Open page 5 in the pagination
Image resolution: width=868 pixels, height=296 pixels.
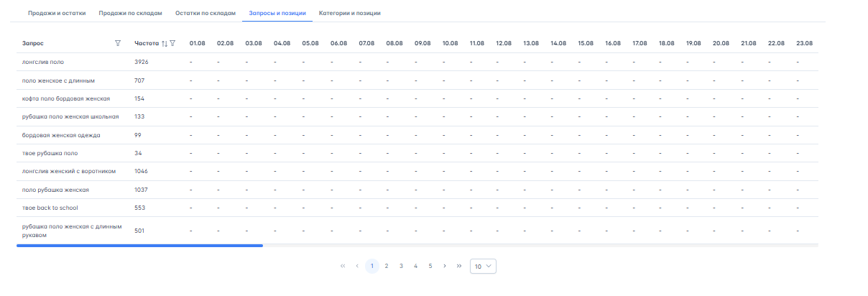point(430,266)
